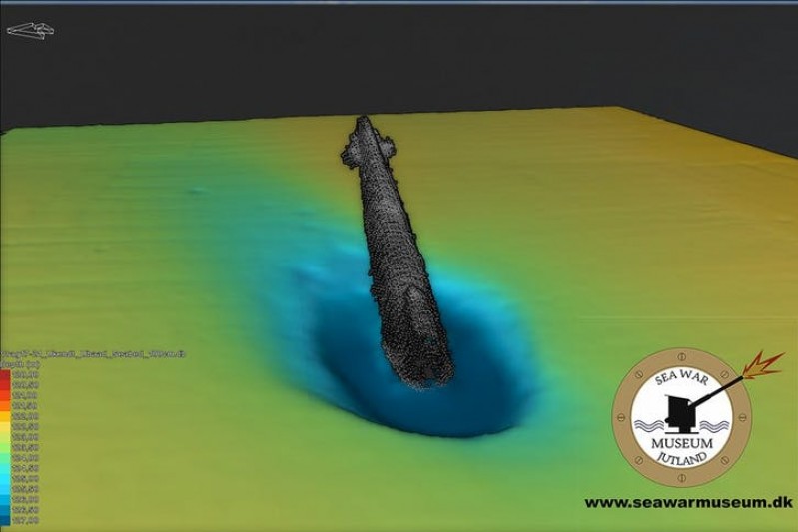Click the www.seawarmuseum.dk web address
The width and height of the screenshot is (798, 532).
[688, 502]
